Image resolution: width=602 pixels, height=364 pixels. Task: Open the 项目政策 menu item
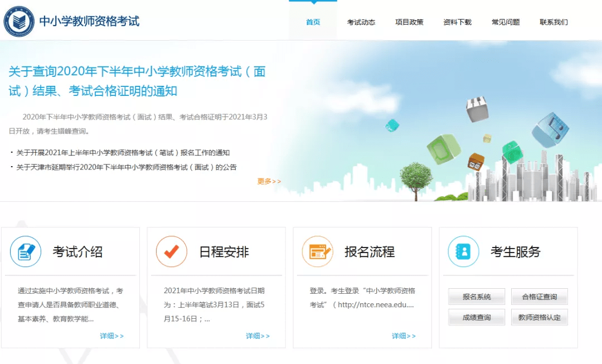(409, 22)
